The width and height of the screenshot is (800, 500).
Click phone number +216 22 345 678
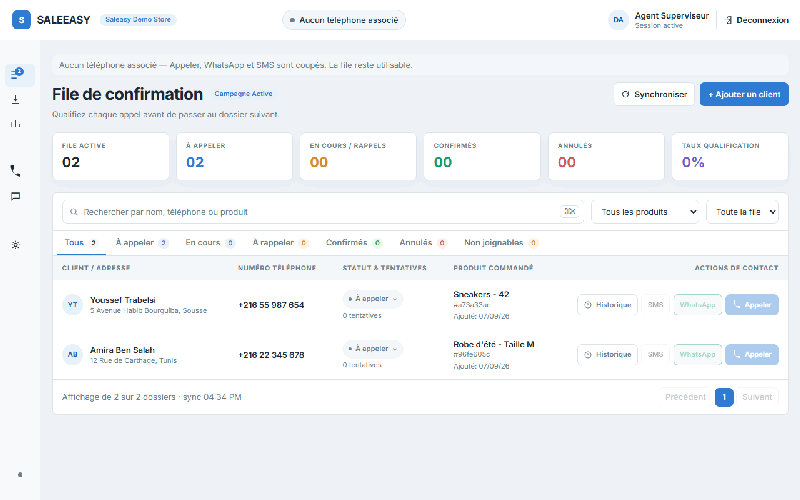[x=271, y=355]
